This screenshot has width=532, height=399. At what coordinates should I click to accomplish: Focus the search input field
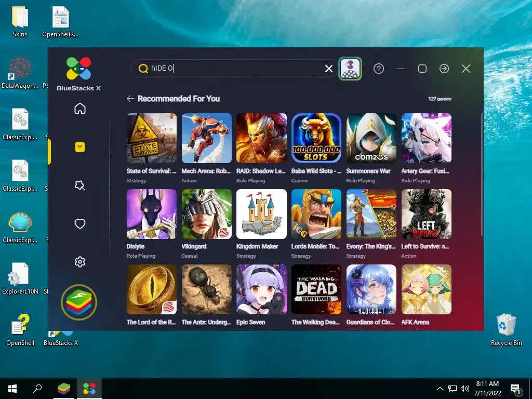click(234, 69)
